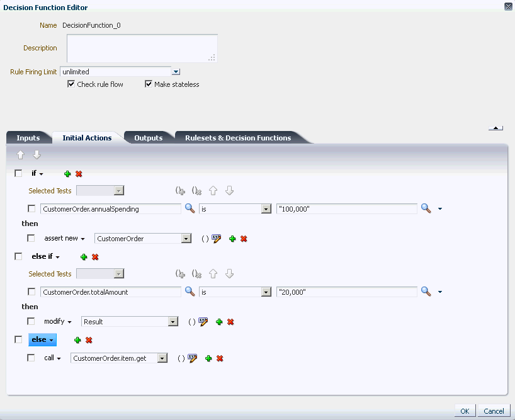Check the checkbox next to assert new
The height and width of the screenshot is (420, 515).
point(30,238)
